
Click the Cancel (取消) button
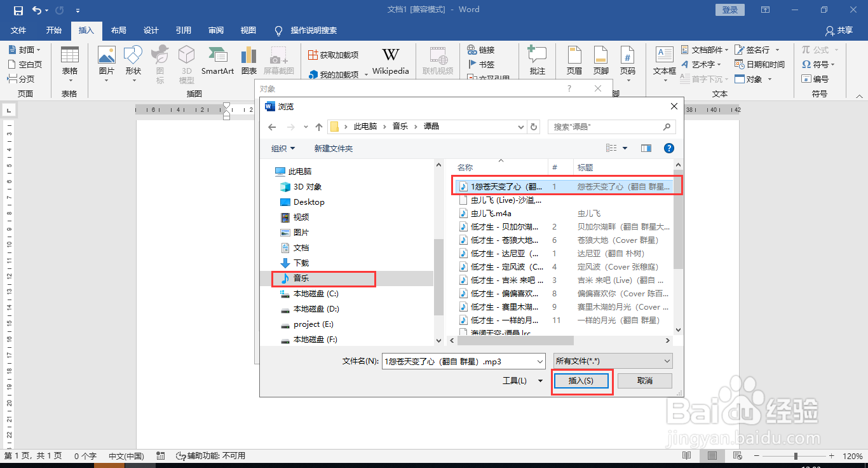click(645, 381)
